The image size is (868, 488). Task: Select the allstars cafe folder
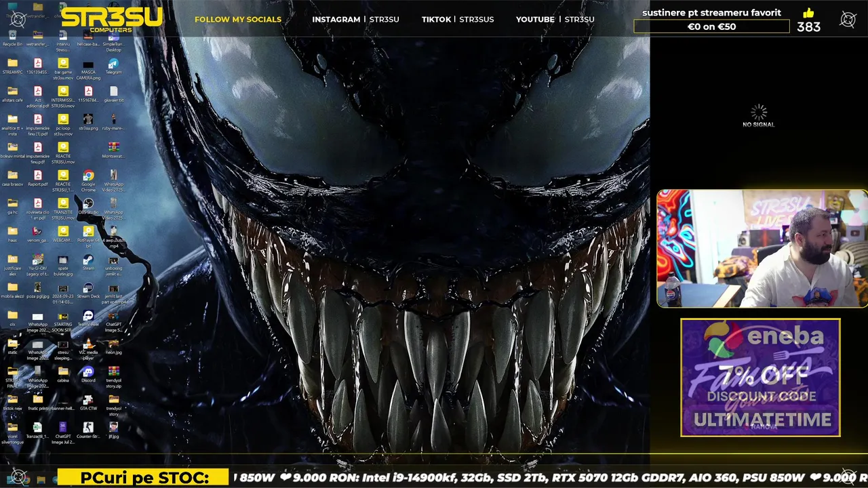pyautogui.click(x=12, y=94)
